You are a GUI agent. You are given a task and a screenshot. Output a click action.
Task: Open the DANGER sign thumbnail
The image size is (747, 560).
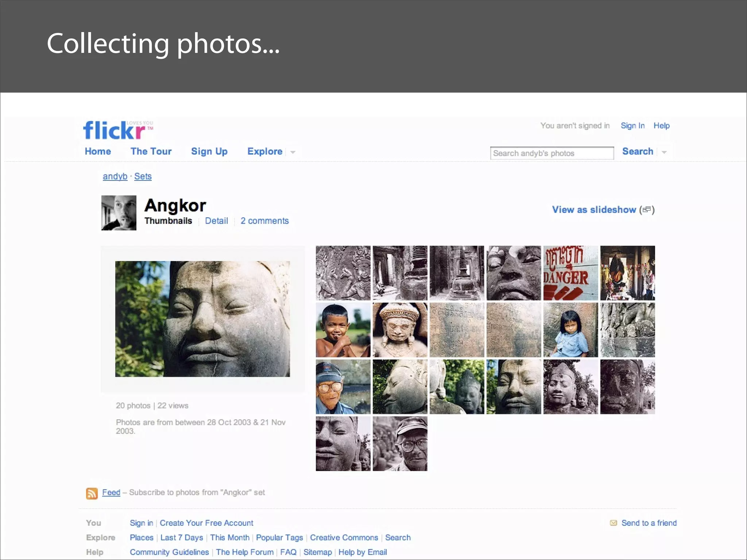click(570, 273)
